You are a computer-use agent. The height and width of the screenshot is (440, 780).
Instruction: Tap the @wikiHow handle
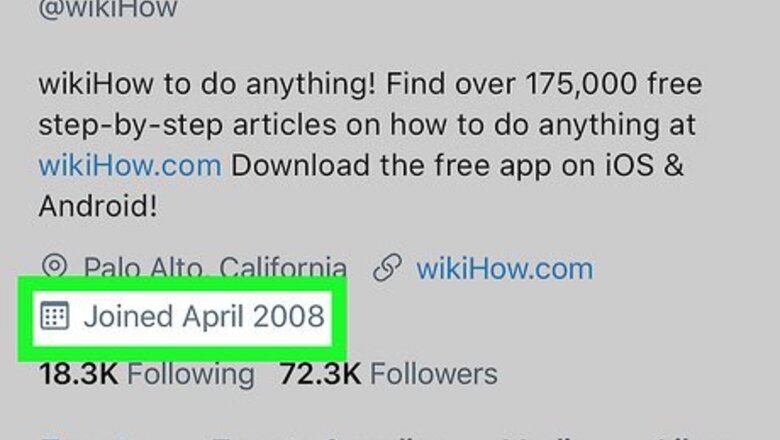(107, 10)
